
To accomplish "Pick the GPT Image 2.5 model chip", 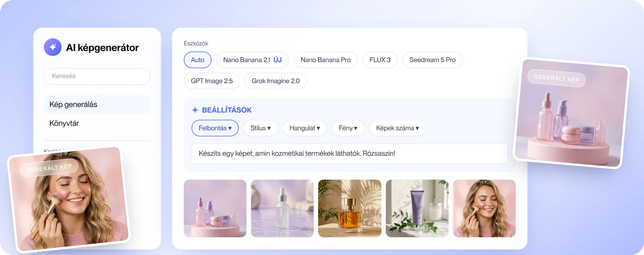I will (212, 81).
